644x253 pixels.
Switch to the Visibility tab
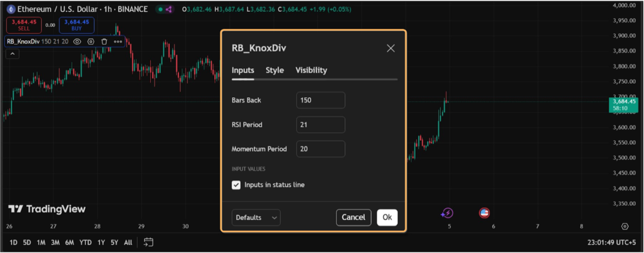(x=311, y=70)
